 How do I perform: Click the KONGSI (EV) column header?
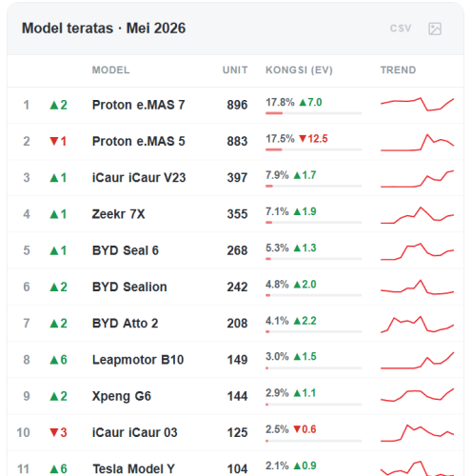(299, 69)
